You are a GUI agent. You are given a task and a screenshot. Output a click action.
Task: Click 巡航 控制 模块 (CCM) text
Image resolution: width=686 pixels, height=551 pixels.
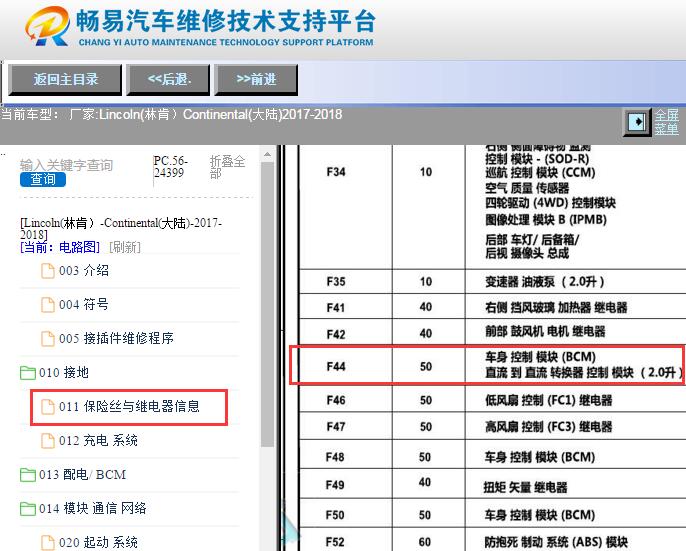pos(540,172)
